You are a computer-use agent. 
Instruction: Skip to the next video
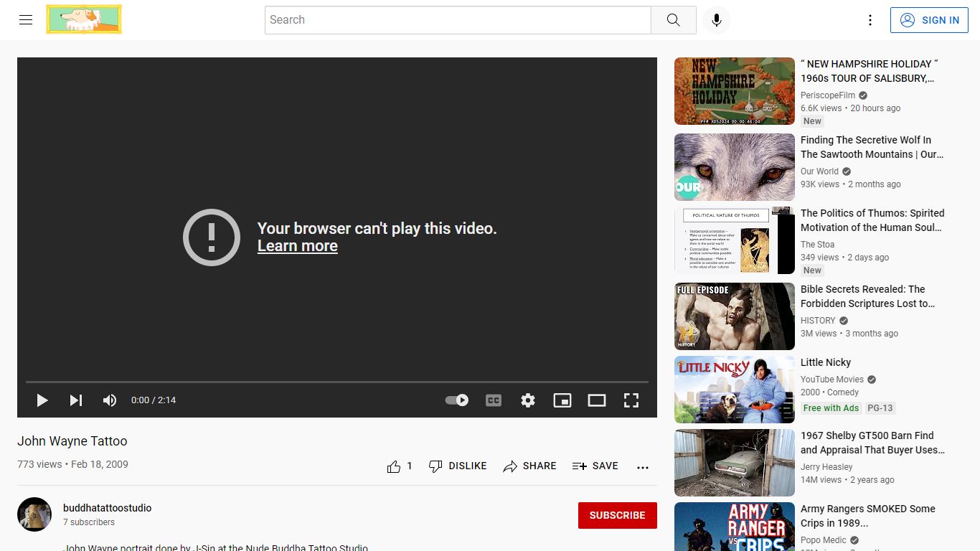point(76,400)
